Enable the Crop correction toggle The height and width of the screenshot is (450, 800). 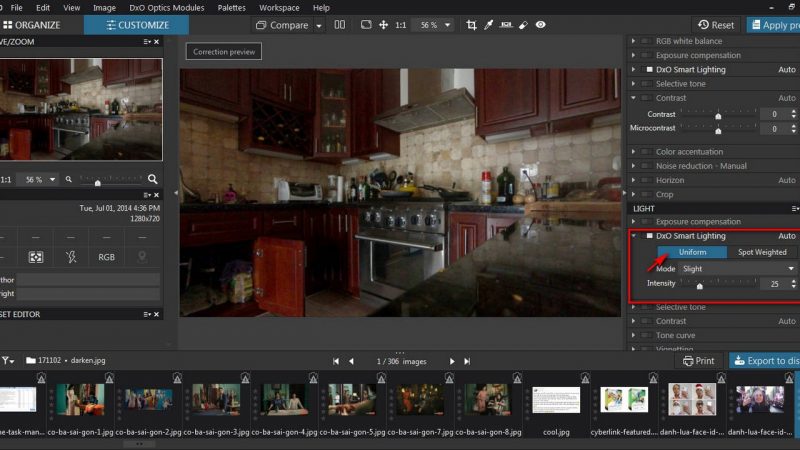pos(646,194)
